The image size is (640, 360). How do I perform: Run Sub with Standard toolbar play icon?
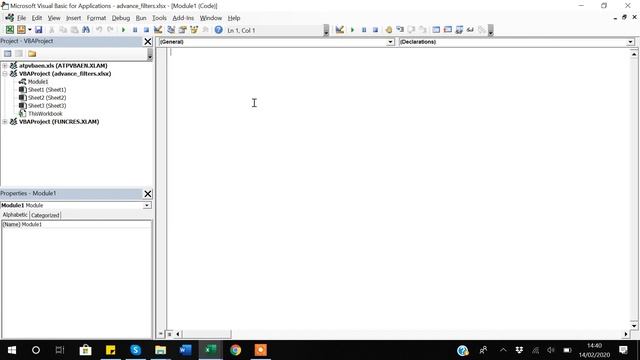coord(123,30)
